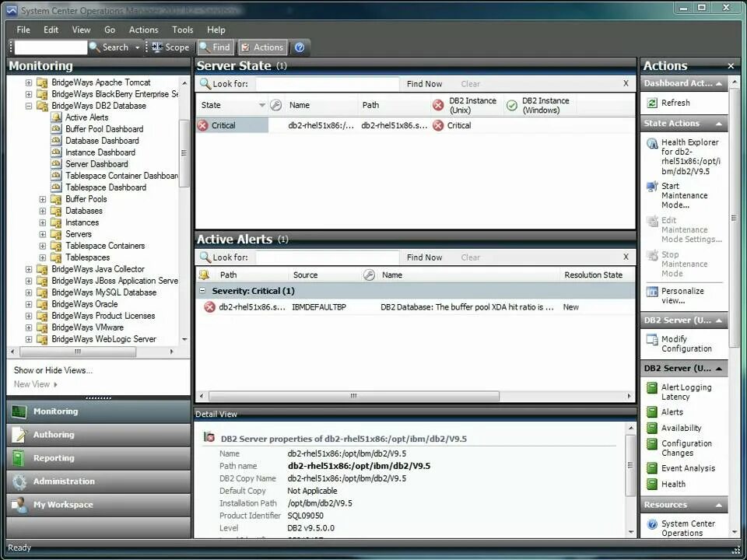Screen dimensions: 747x560
Task: Collapse the Resources section in Actions
Action: click(719, 505)
